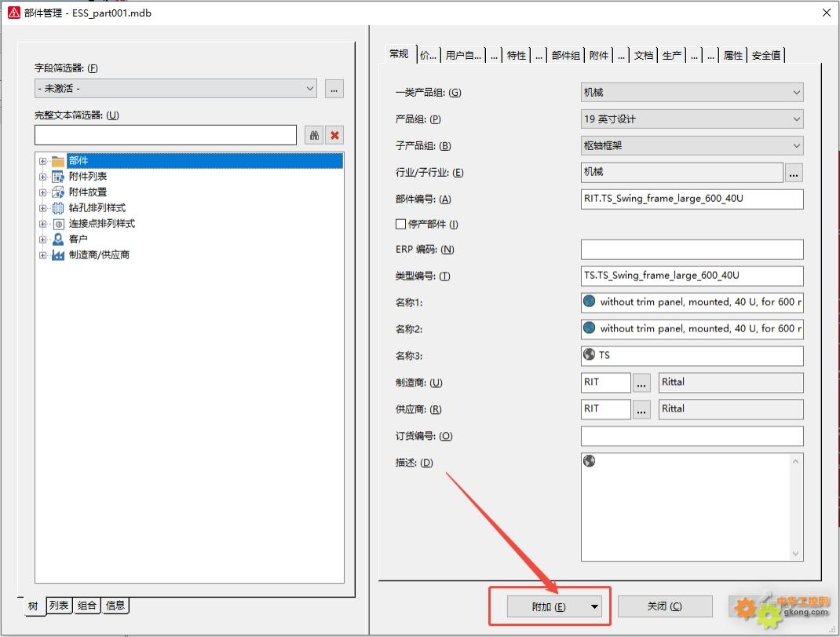Open the 子产品组 dropdown
840x637 pixels.
(x=796, y=145)
